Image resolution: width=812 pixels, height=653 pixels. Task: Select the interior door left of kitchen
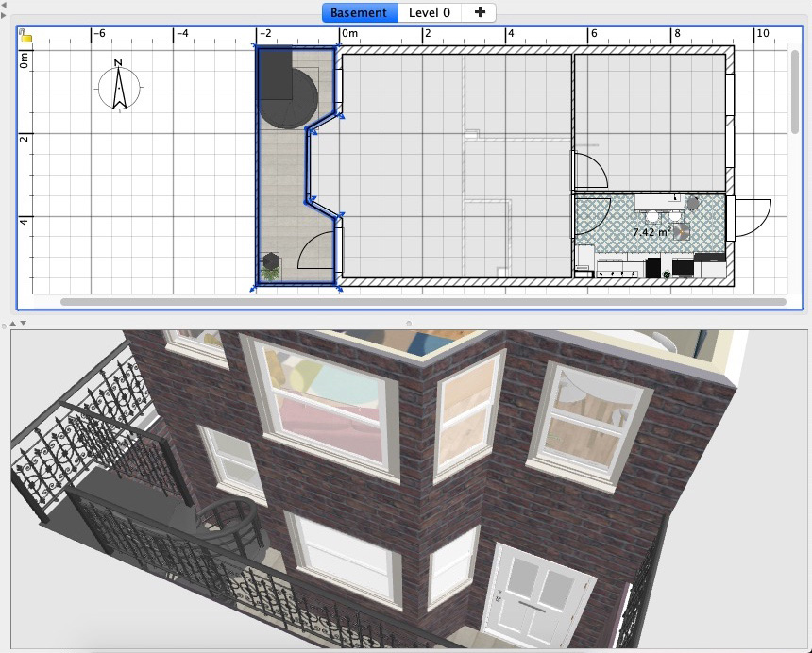(590, 171)
